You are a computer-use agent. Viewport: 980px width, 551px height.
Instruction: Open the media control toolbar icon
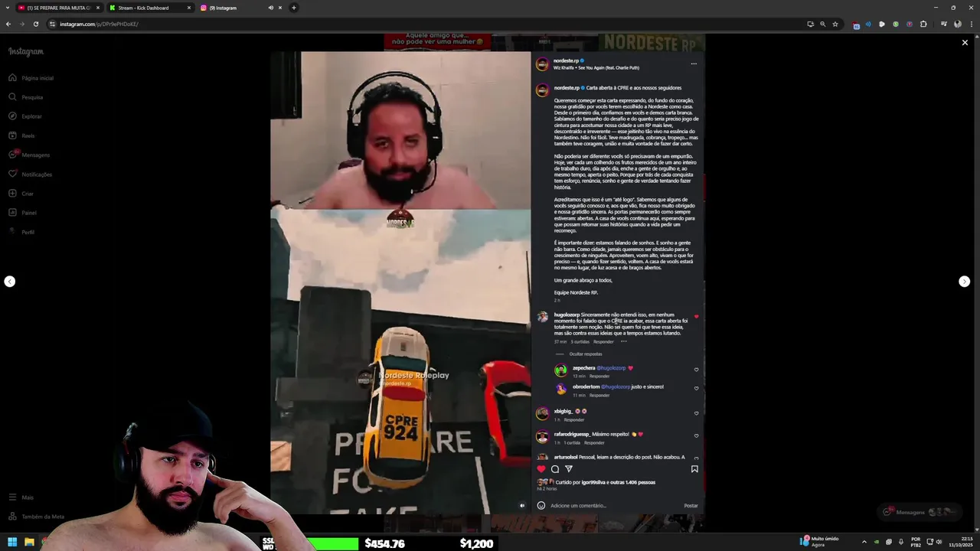(944, 24)
